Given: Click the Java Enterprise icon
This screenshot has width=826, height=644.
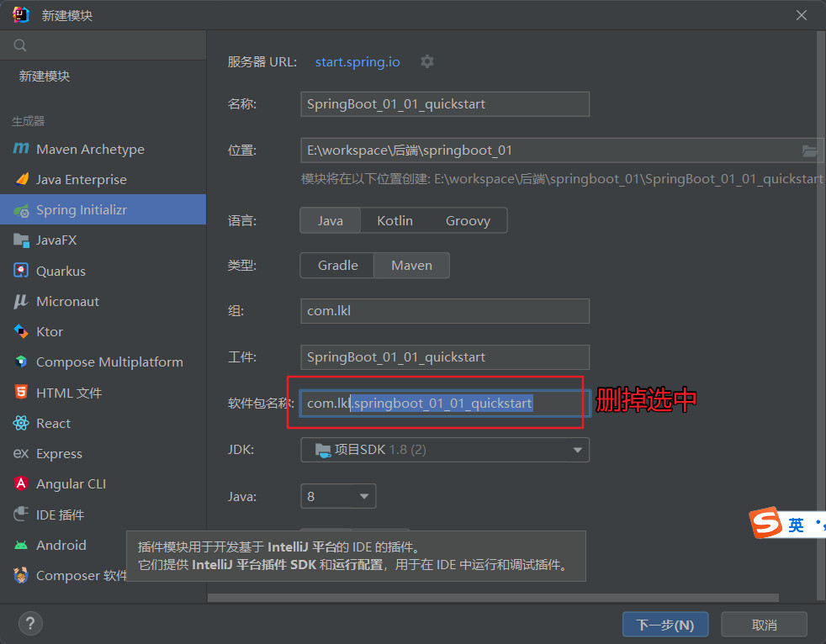Looking at the screenshot, I should pyautogui.click(x=22, y=179).
